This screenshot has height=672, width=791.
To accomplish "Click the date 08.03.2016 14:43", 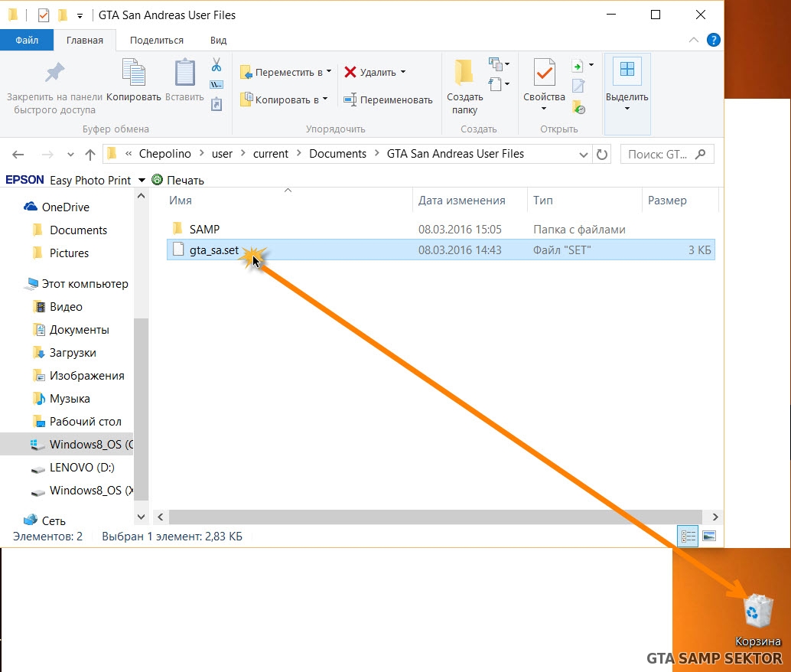I will (x=460, y=250).
